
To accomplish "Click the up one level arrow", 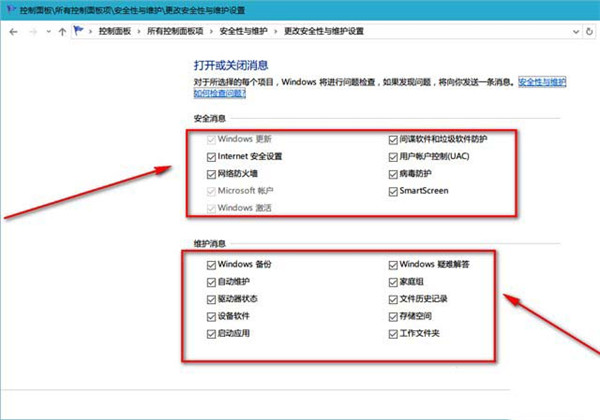I will pyautogui.click(x=63, y=32).
